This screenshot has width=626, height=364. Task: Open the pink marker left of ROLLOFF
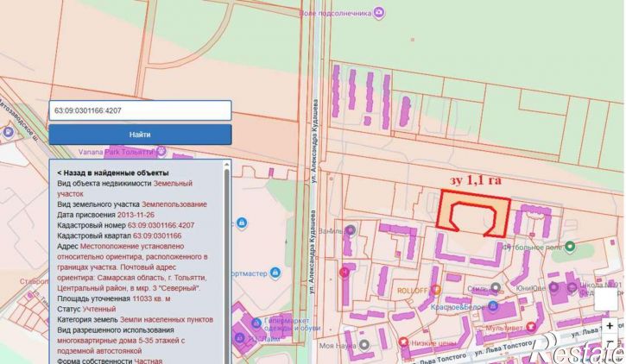click(x=345, y=273)
